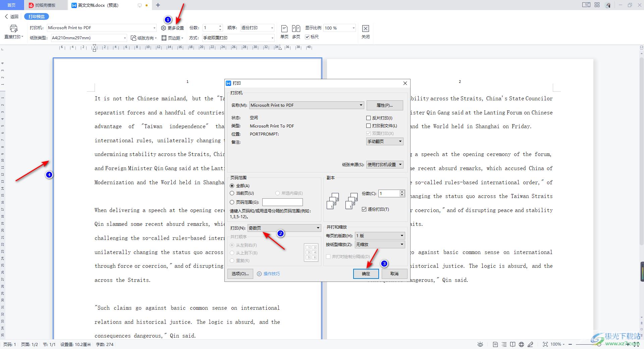The width and height of the screenshot is (644, 349).
Task: Open printer name (名称) dropdown in dialog
Action: click(307, 105)
